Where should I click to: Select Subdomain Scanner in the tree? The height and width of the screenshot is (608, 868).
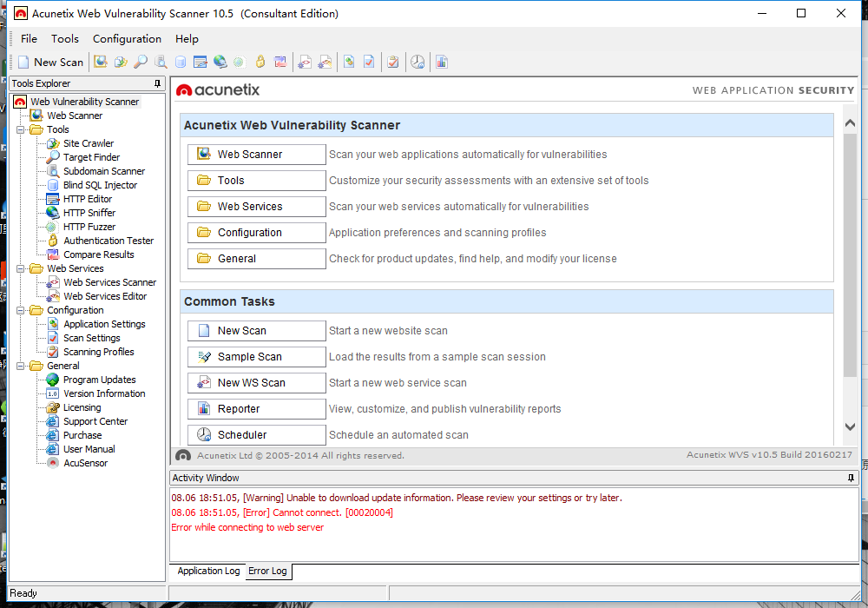pyautogui.click(x=104, y=171)
